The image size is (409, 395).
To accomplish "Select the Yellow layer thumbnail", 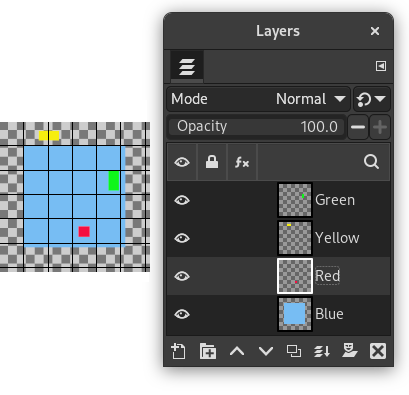I will point(295,238).
